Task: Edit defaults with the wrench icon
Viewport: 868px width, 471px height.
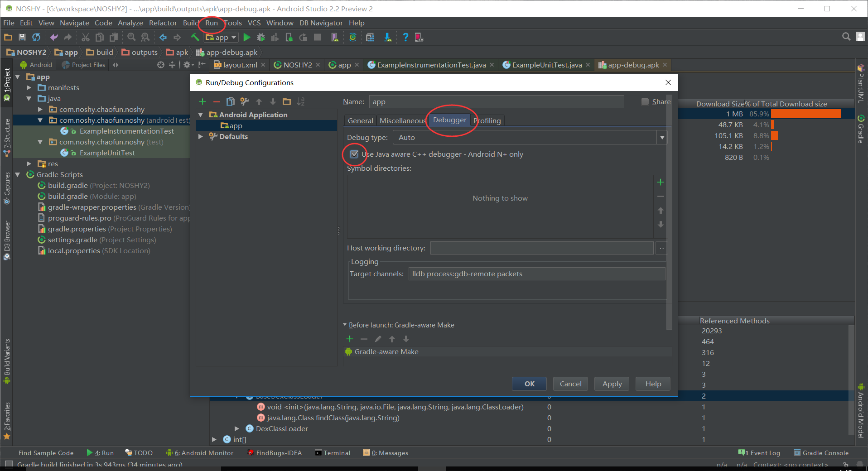Action: click(x=245, y=101)
